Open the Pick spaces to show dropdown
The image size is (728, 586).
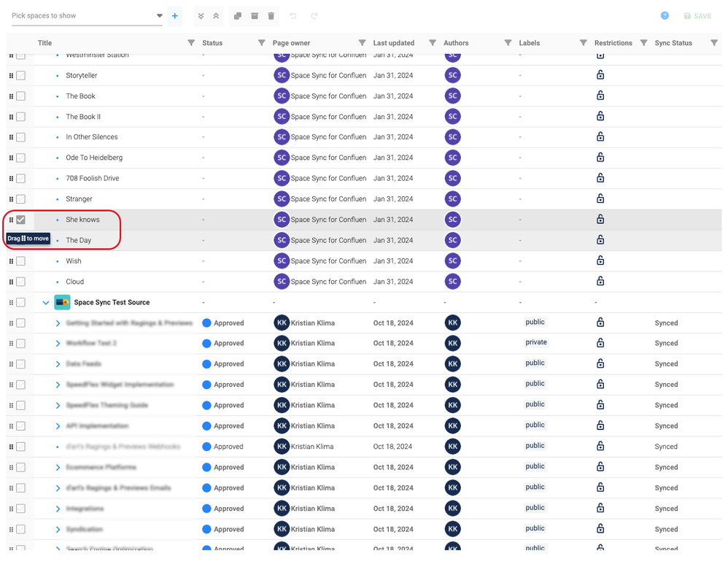(88, 16)
